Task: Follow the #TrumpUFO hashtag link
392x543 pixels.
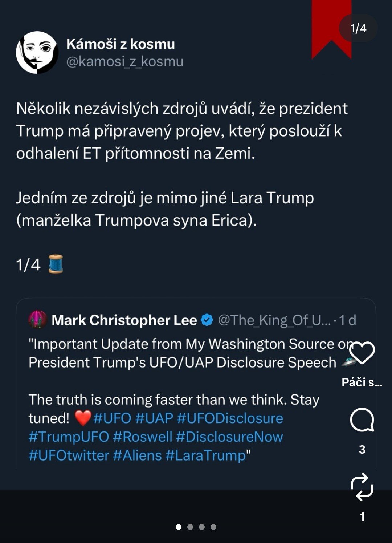Action: (69, 437)
